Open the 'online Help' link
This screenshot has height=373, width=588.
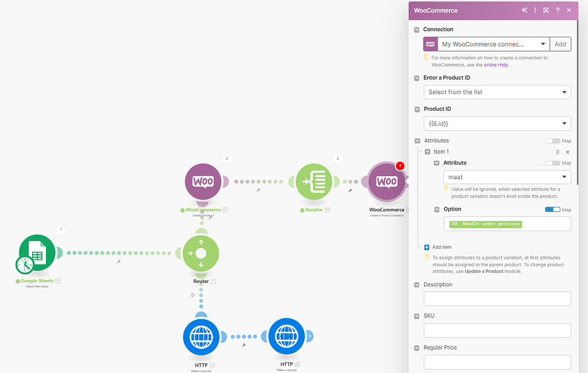pyautogui.click(x=496, y=64)
